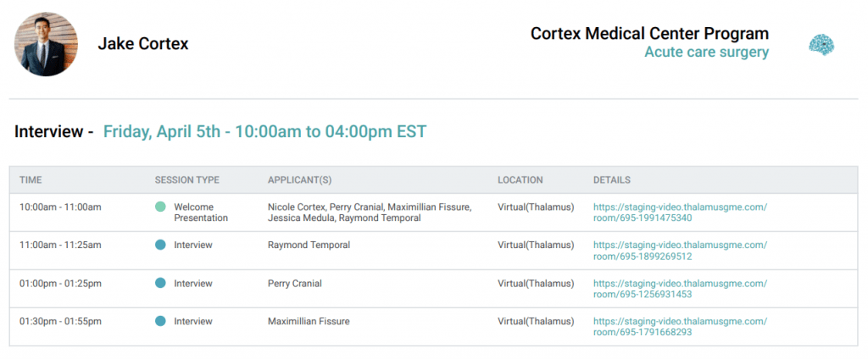
Task: Select the 01:00pm - 01:25pm time slot
Action: click(x=59, y=284)
